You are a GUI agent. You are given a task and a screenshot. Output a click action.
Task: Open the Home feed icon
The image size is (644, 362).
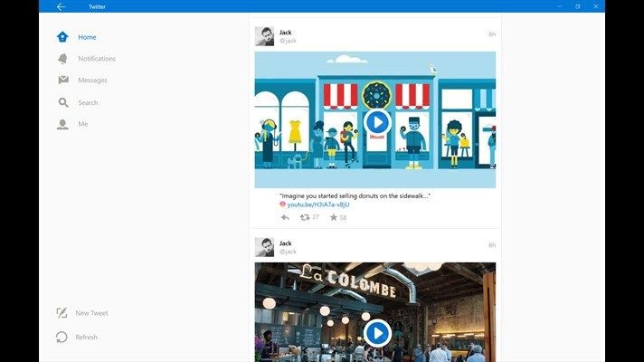[62, 36]
